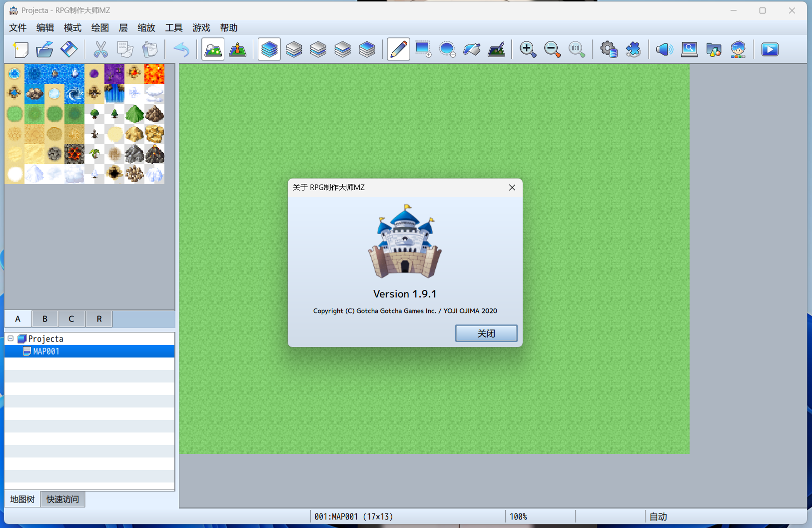Select the Layer 1 icon
812x528 pixels.
(x=294, y=49)
